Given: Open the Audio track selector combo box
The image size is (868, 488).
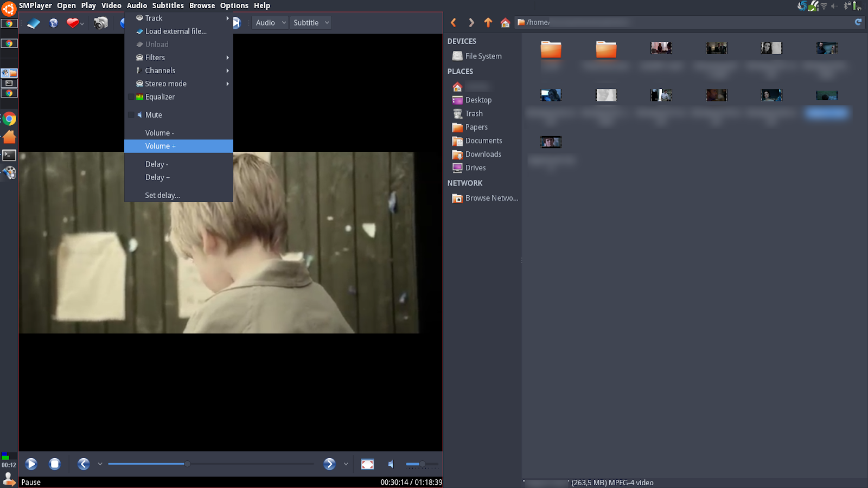Looking at the screenshot, I should 270,23.
